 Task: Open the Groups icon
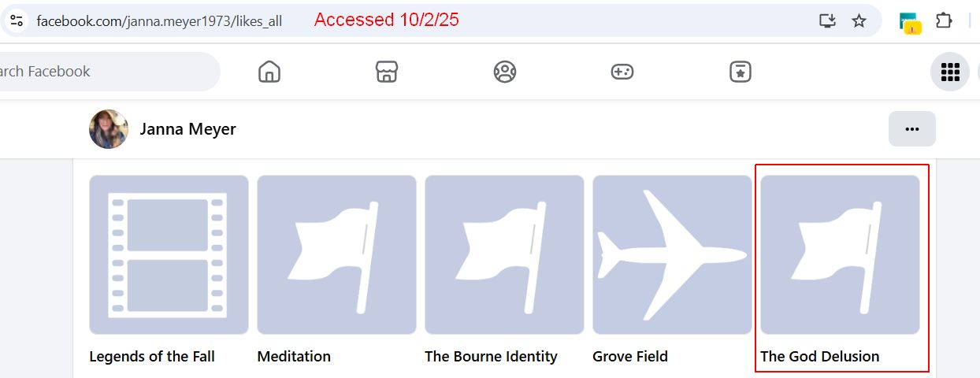504,72
